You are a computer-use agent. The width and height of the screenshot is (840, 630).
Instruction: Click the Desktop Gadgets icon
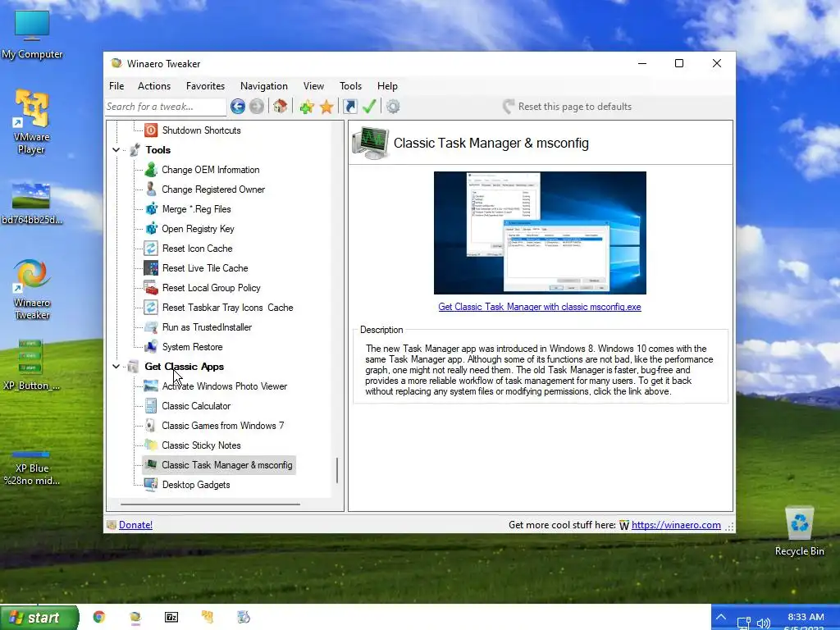click(151, 485)
